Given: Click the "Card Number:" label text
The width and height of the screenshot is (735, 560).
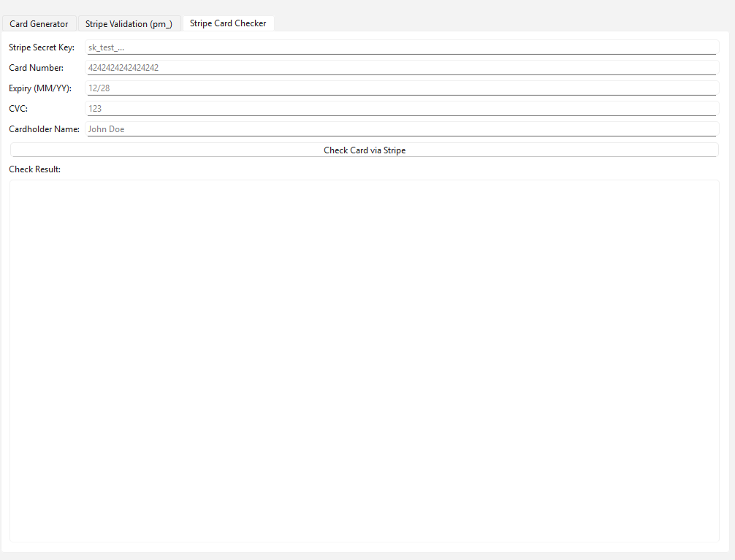Looking at the screenshot, I should point(37,68).
